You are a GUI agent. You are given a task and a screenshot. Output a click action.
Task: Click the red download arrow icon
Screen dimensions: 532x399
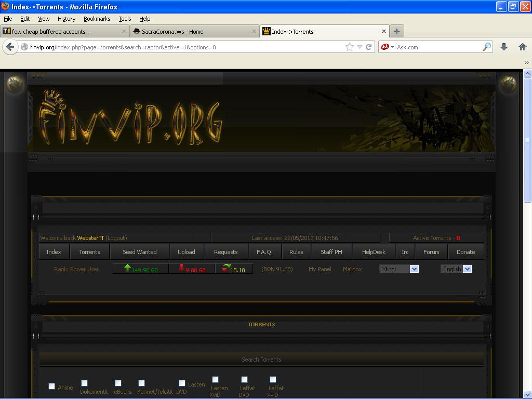pyautogui.click(x=181, y=268)
